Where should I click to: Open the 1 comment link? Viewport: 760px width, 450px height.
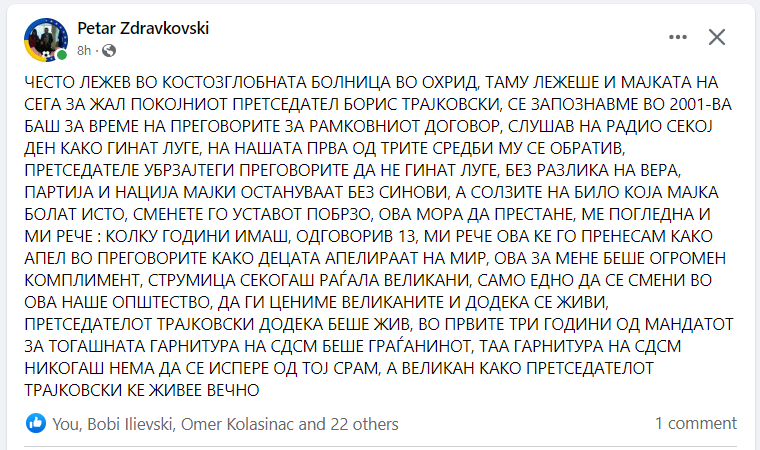coord(696,423)
